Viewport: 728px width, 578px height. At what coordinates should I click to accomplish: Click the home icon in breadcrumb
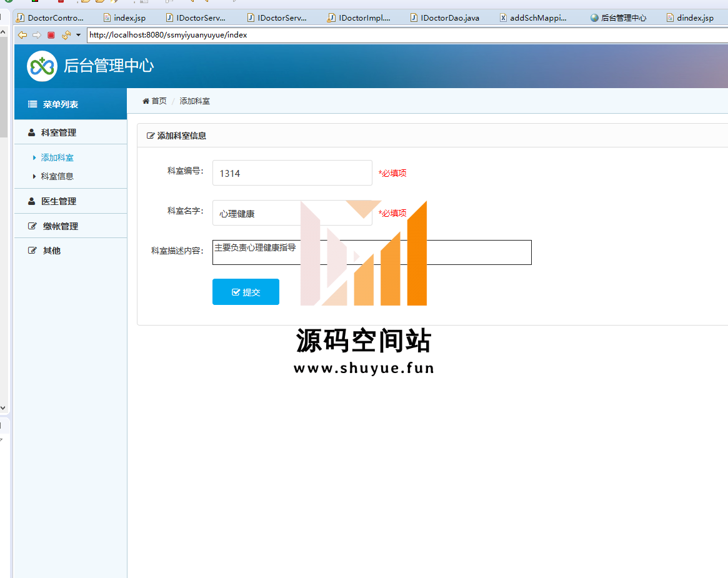pyautogui.click(x=146, y=101)
